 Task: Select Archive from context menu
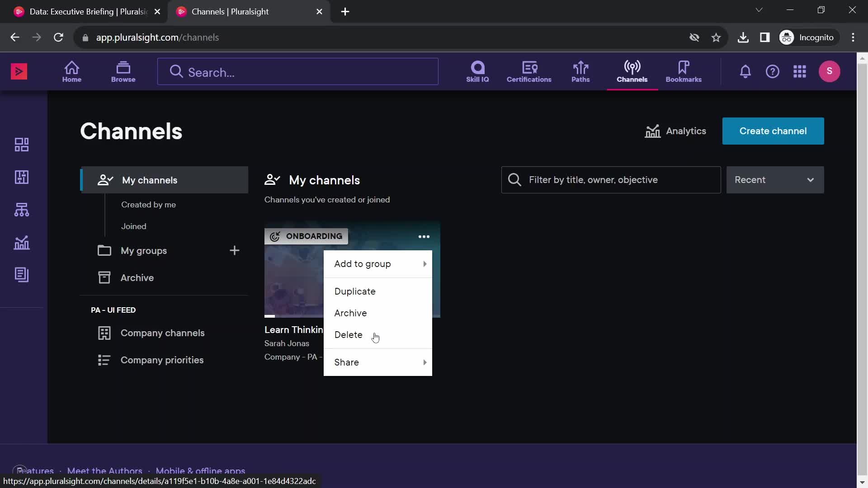(350, 313)
